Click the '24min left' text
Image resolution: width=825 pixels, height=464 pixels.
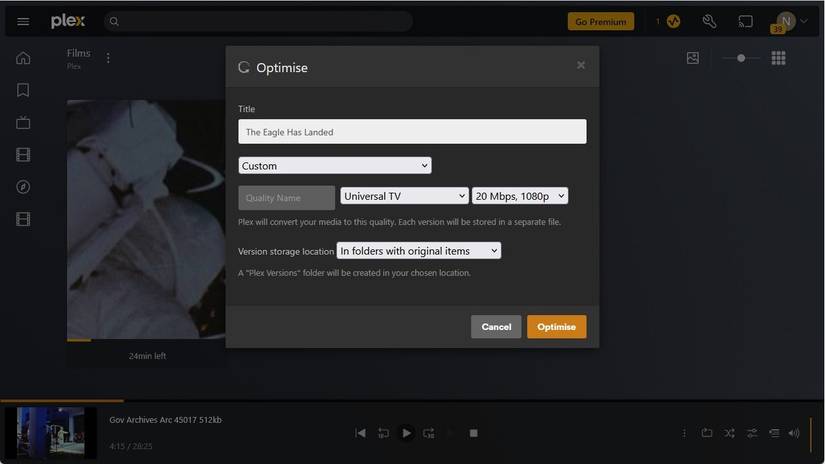147,356
